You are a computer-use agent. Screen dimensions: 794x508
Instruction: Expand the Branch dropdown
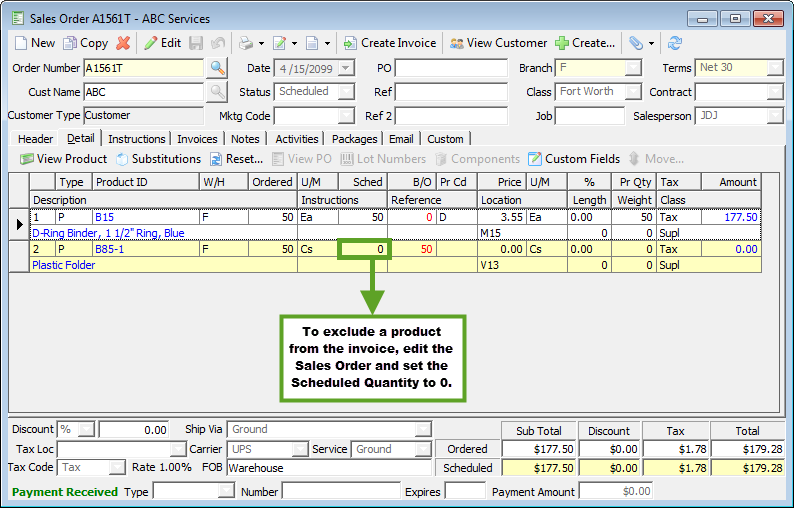click(633, 68)
